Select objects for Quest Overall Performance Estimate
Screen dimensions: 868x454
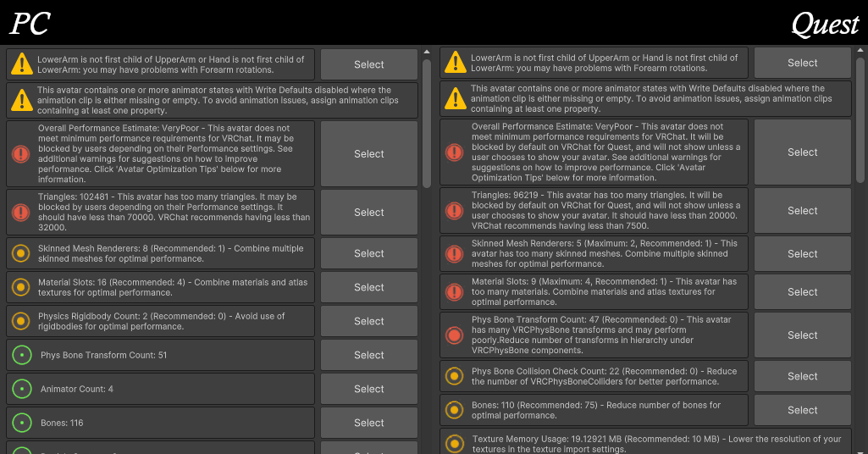click(x=803, y=152)
